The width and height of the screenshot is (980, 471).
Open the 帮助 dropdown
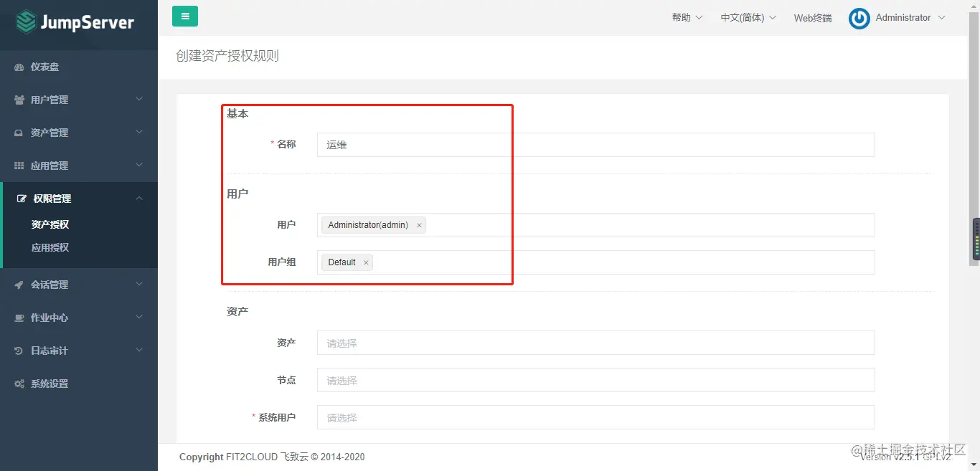(x=687, y=18)
